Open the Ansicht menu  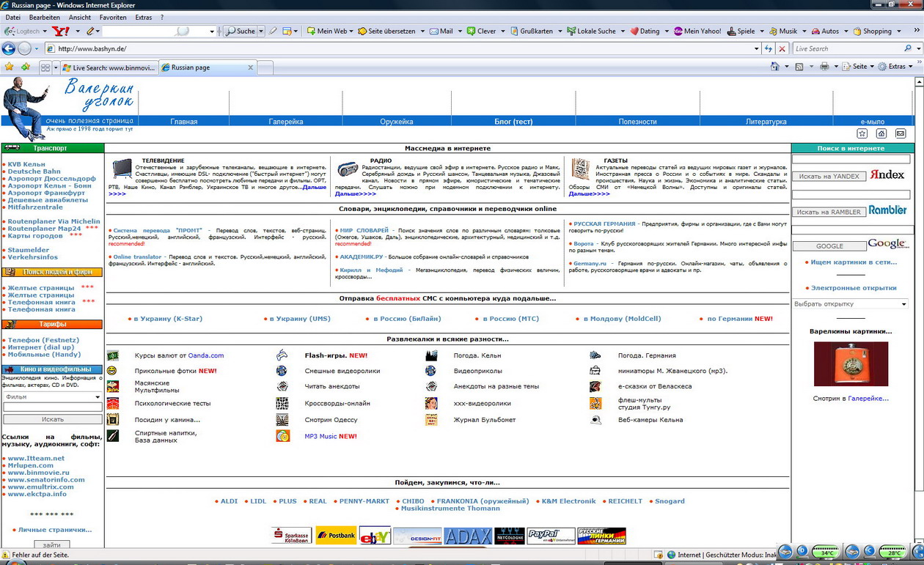[80, 18]
